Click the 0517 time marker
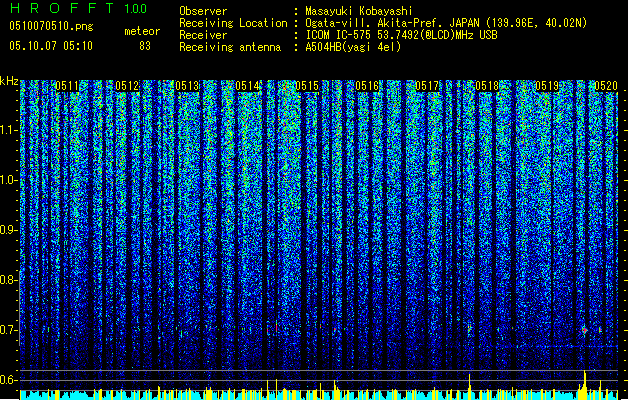629x400 pixels. [427, 86]
